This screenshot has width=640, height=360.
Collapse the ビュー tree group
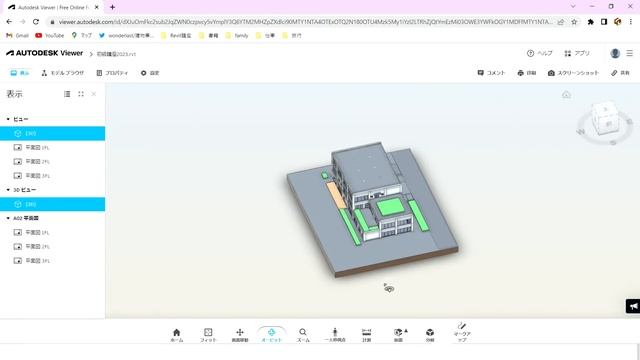pos(8,119)
